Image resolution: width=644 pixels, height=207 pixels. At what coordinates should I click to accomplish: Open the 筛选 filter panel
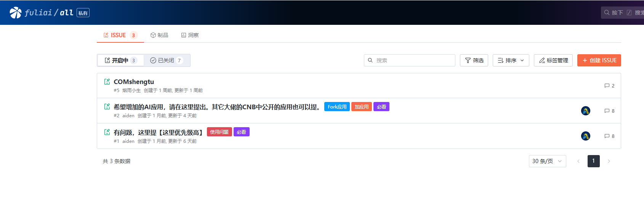[474, 60]
